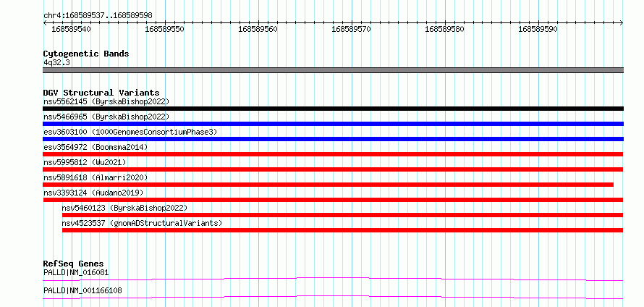Click the gray 4q32.3 cytoband bar

point(333,70)
